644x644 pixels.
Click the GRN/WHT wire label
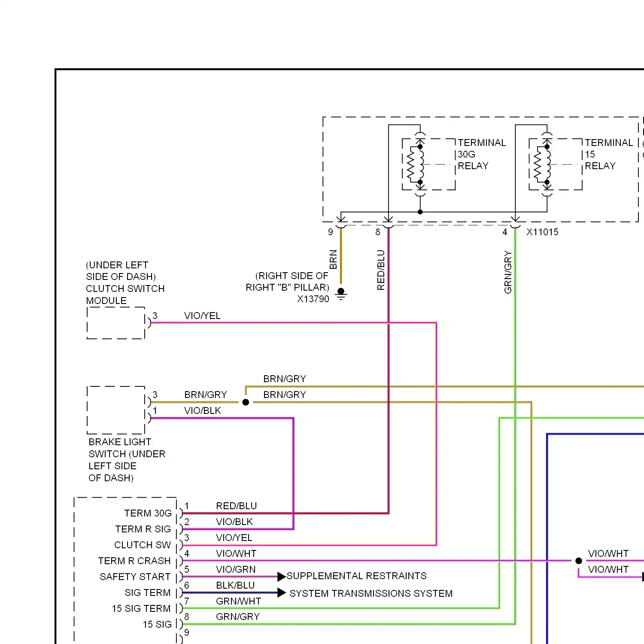(x=238, y=601)
